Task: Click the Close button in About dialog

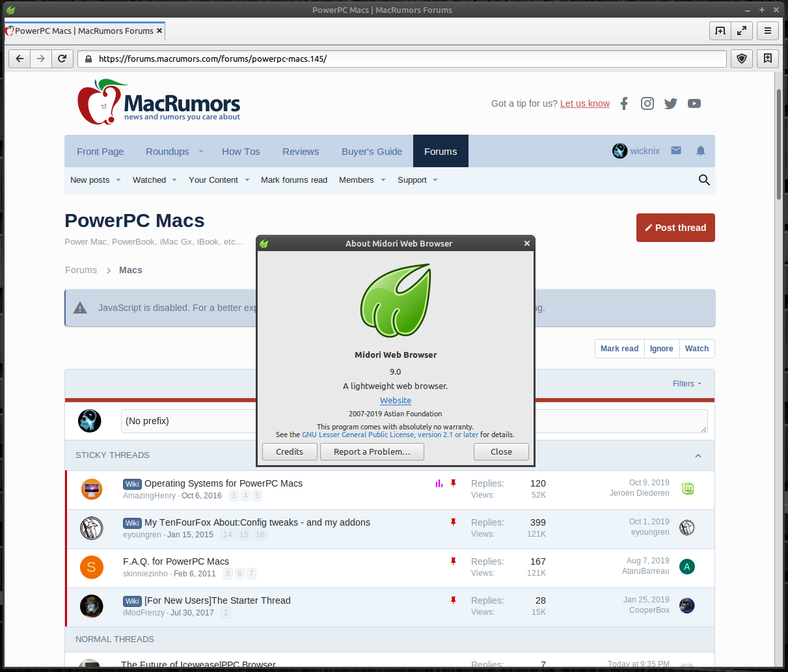Action: pos(501,451)
